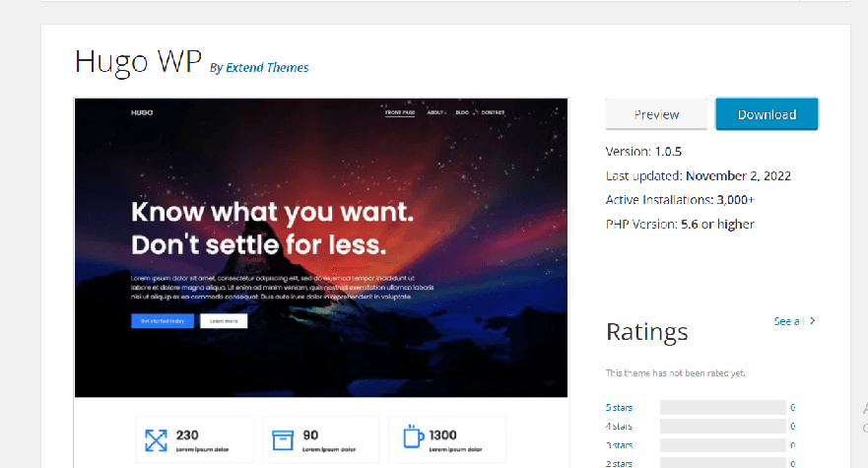Click the See all ratings link
This screenshot has height=468, width=868.
tap(789, 321)
